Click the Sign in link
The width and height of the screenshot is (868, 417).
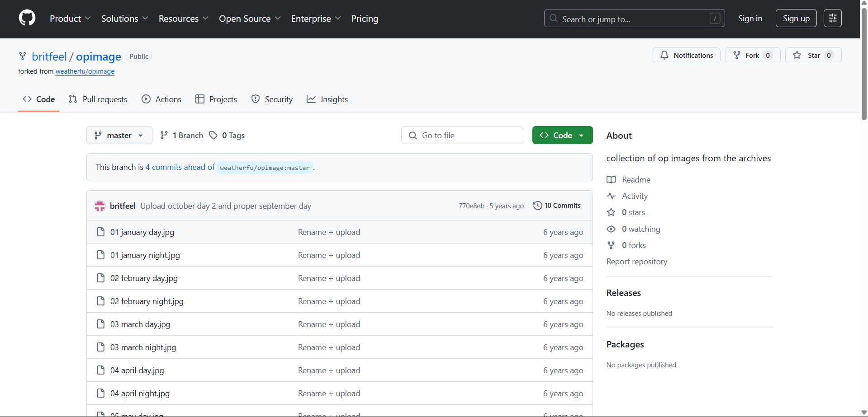(x=750, y=19)
